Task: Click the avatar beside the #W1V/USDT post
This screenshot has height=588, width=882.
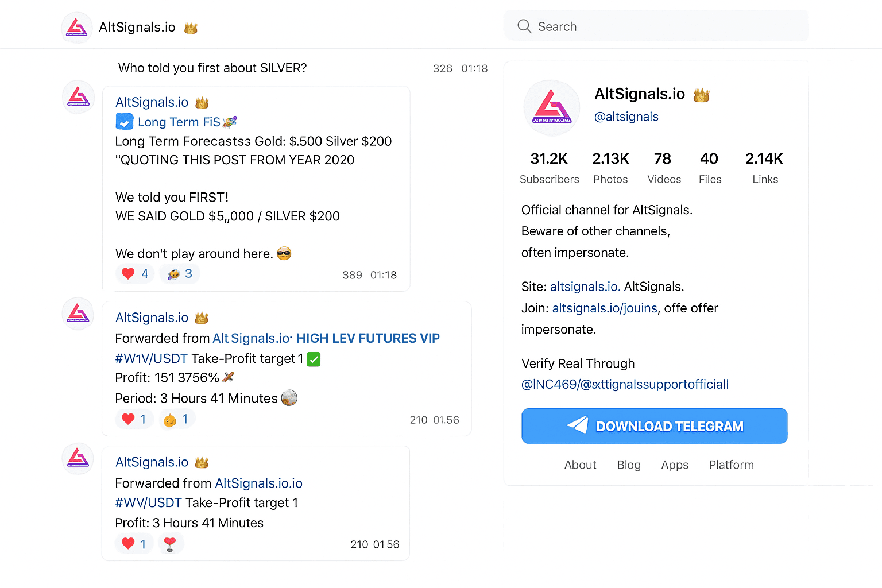Action: coord(78,314)
